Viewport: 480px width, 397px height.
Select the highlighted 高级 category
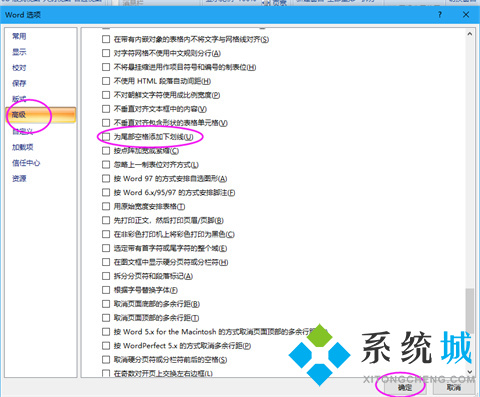tap(40, 115)
